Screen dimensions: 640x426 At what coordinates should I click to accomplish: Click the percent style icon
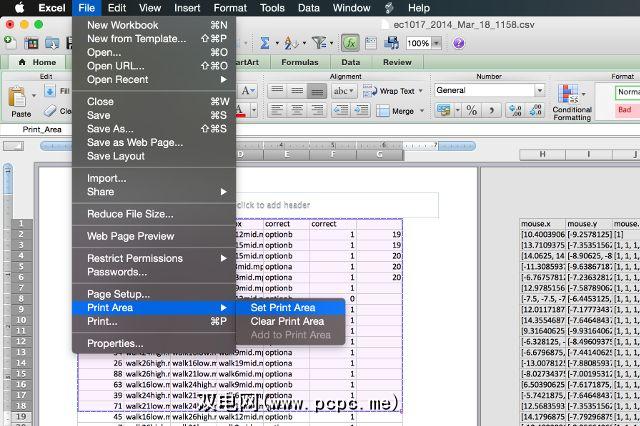472,110
